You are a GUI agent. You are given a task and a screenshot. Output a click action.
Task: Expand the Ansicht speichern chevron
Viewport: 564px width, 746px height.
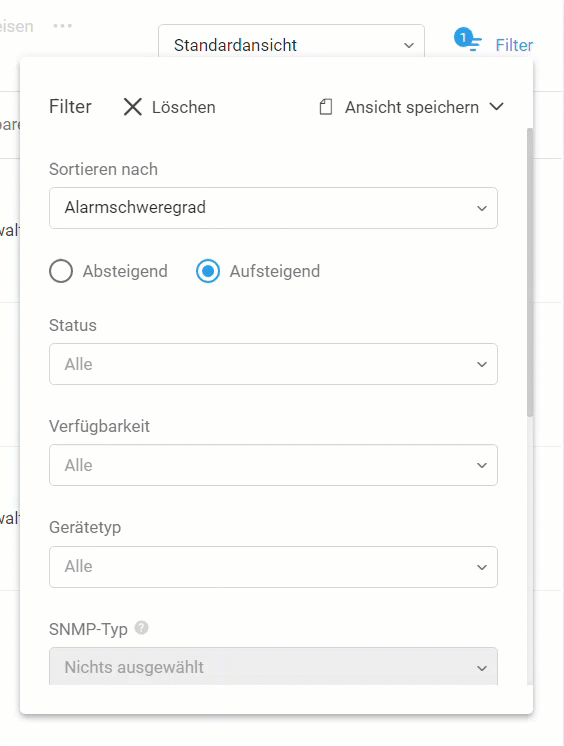pos(496,107)
